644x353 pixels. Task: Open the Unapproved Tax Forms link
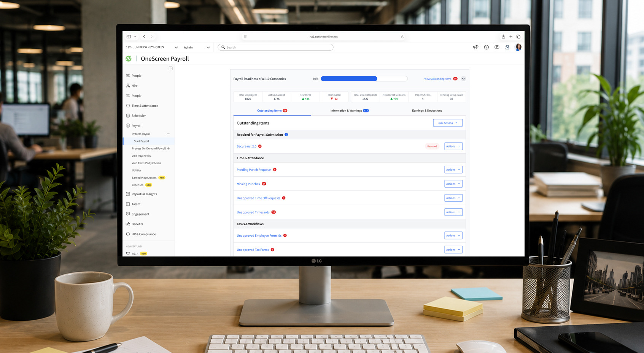click(253, 250)
